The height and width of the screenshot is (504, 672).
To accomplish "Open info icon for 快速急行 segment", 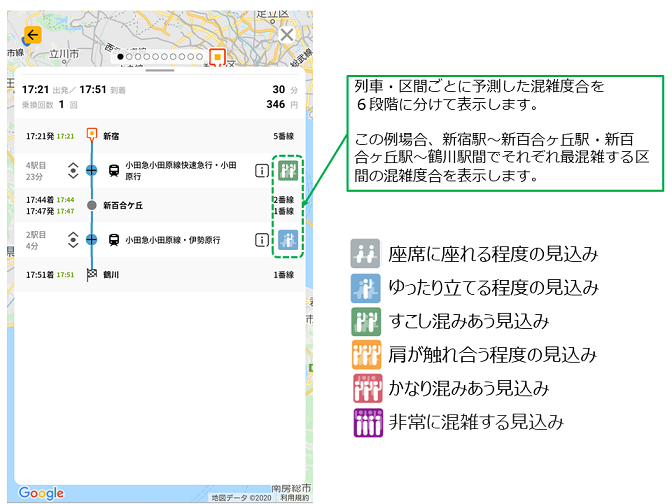I will [x=262, y=171].
